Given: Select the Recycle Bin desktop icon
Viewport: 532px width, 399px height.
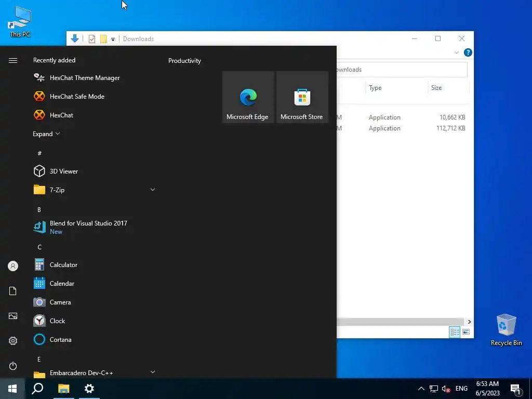Looking at the screenshot, I should coord(506,330).
